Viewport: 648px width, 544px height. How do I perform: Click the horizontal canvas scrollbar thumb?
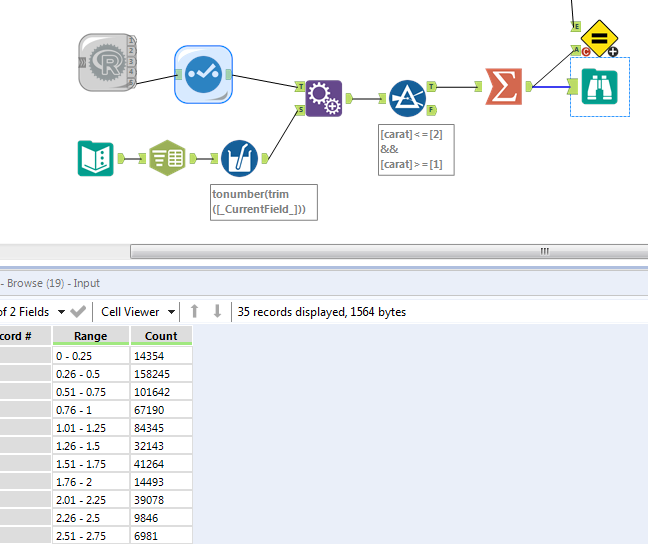(x=389, y=251)
